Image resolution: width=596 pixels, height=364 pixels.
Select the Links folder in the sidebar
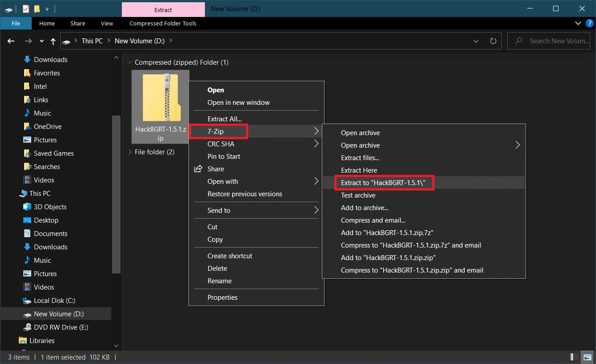click(x=41, y=100)
